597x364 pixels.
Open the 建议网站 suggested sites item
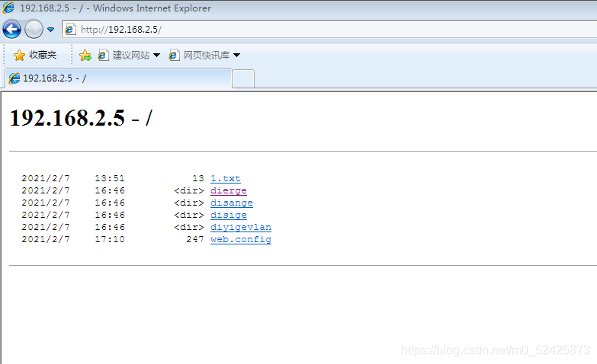click(124, 55)
